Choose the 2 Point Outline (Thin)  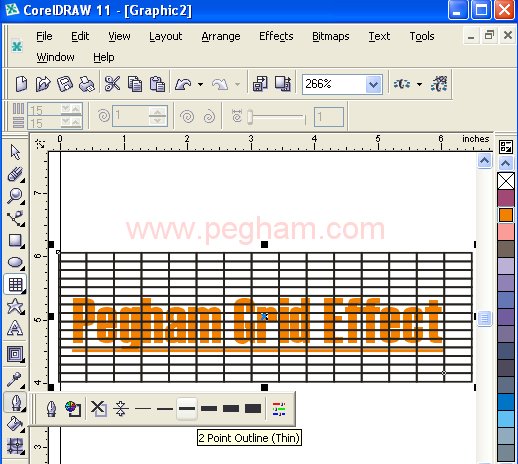[187, 408]
